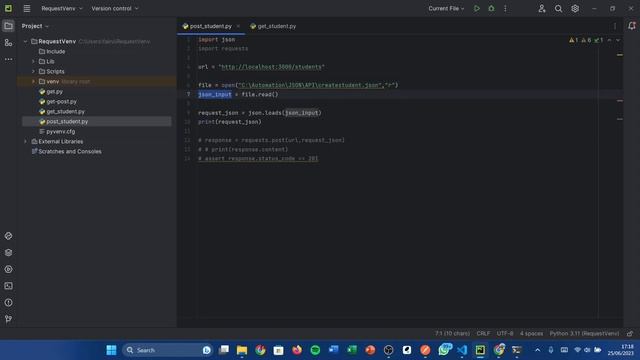The image size is (640, 360).
Task: Open Visual Studio Code from taskbar
Action: click(x=462, y=350)
